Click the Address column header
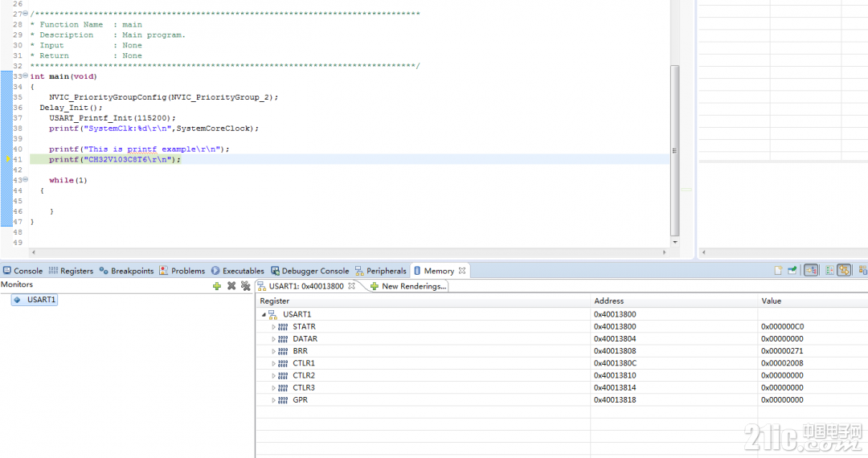Screen dimensions: 868x458 point(674,301)
